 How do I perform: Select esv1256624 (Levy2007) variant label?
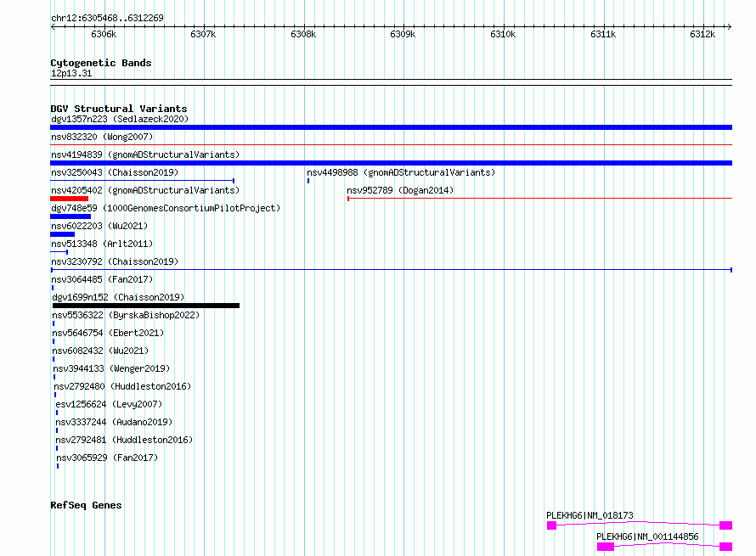point(109,404)
